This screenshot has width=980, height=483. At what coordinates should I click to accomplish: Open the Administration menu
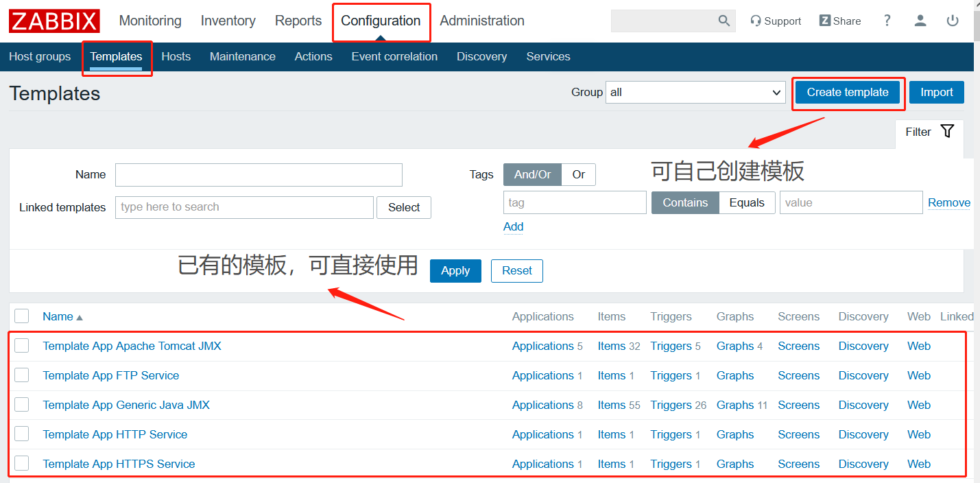click(481, 21)
